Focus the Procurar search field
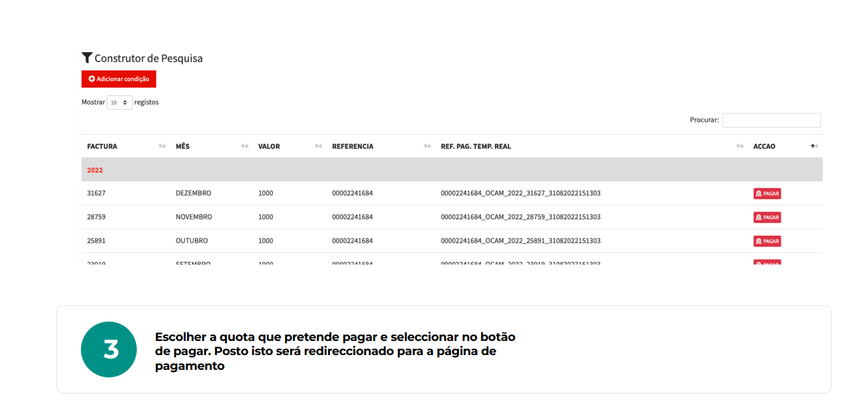 pos(771,120)
